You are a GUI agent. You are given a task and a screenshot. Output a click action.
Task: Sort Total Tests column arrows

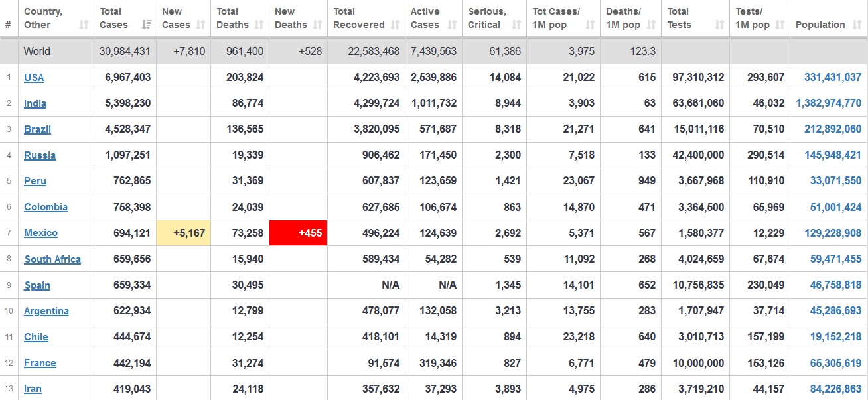[719, 25]
